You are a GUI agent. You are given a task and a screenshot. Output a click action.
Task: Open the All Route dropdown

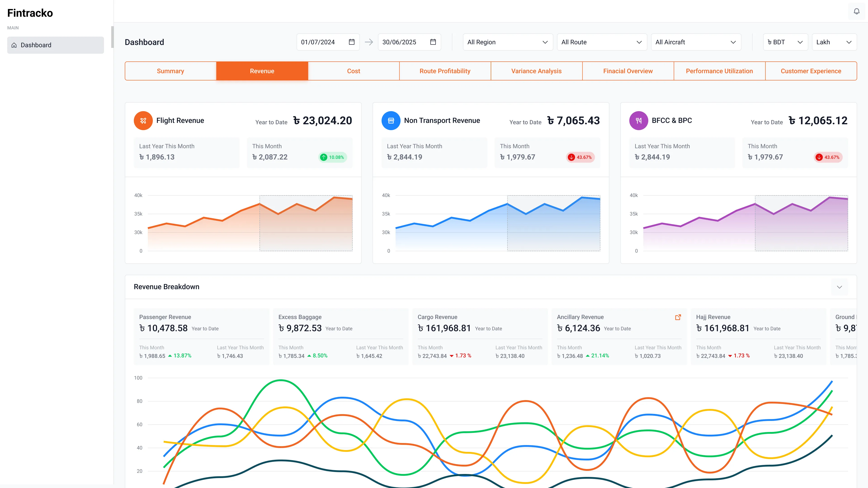point(601,42)
